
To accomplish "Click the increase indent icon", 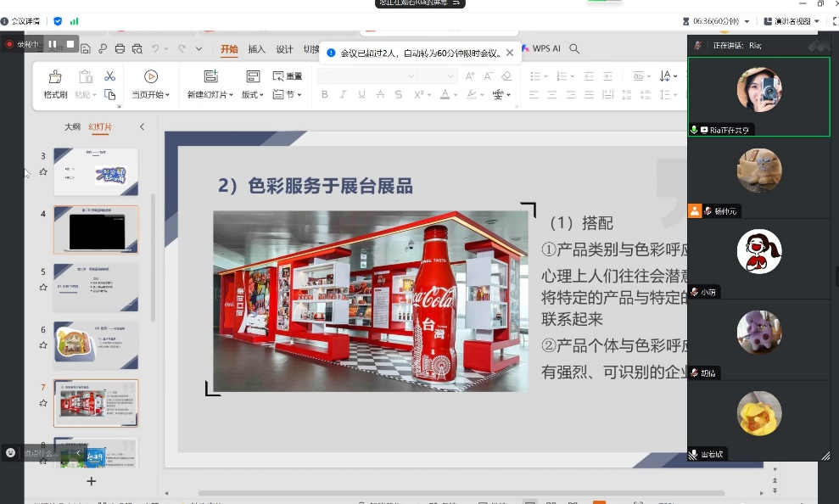I will coord(608,76).
